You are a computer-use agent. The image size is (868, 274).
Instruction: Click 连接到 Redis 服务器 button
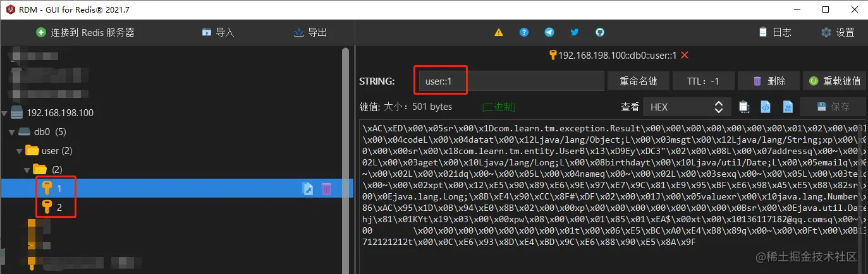pyautogui.click(x=85, y=32)
